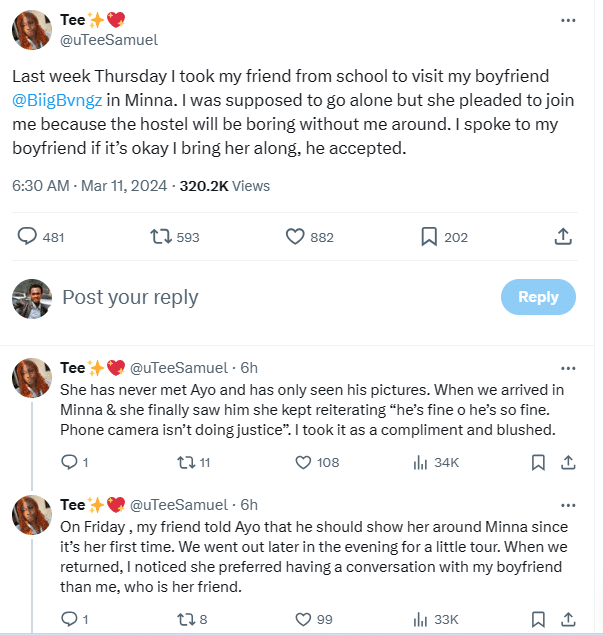Reply to the main tweet via comment icon

[28, 237]
